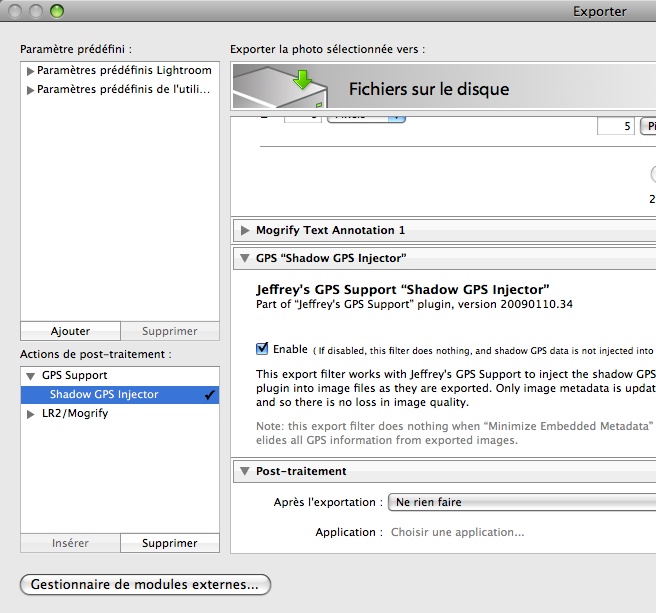Click the 'Choisir une application...' field
This screenshot has height=613, width=656.
(x=457, y=532)
